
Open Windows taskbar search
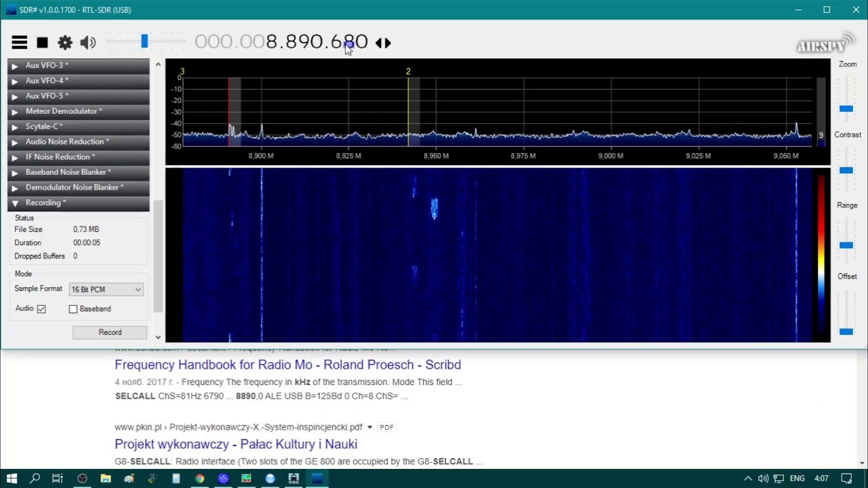click(x=35, y=479)
